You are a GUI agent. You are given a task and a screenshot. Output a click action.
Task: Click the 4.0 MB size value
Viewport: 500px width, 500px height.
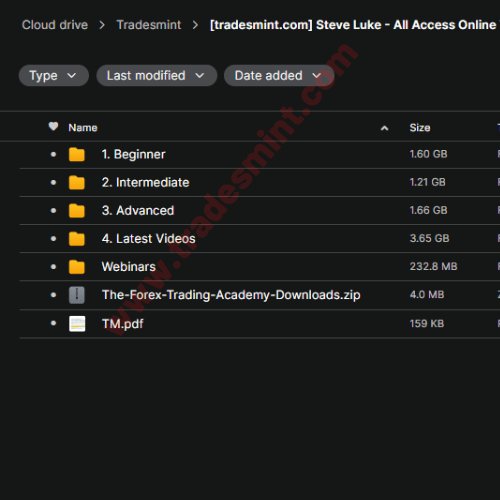point(427,295)
